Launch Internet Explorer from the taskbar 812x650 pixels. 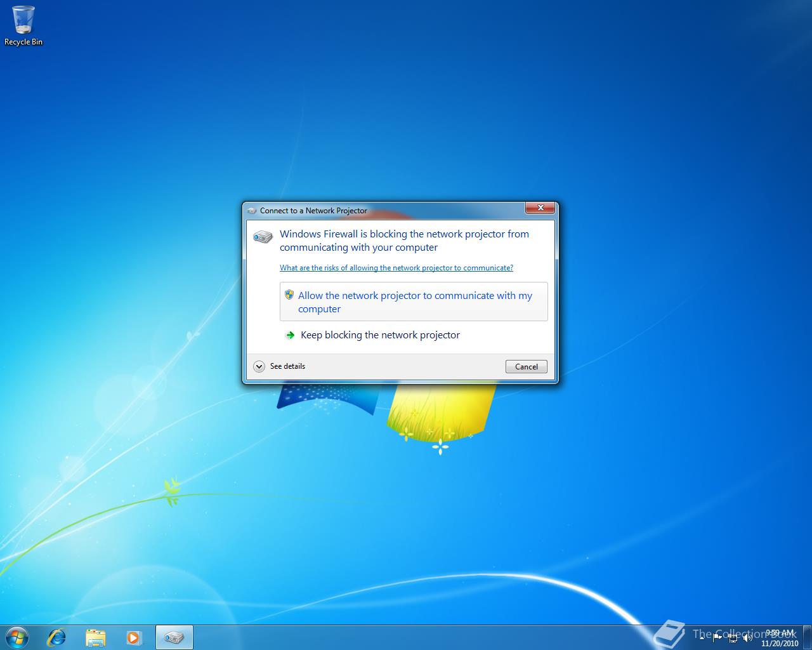tap(56, 637)
